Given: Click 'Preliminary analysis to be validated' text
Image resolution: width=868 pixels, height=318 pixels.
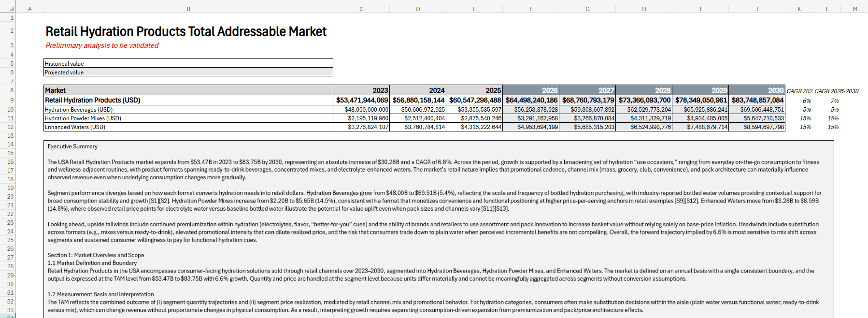Looking at the screenshot, I should pos(102,45).
